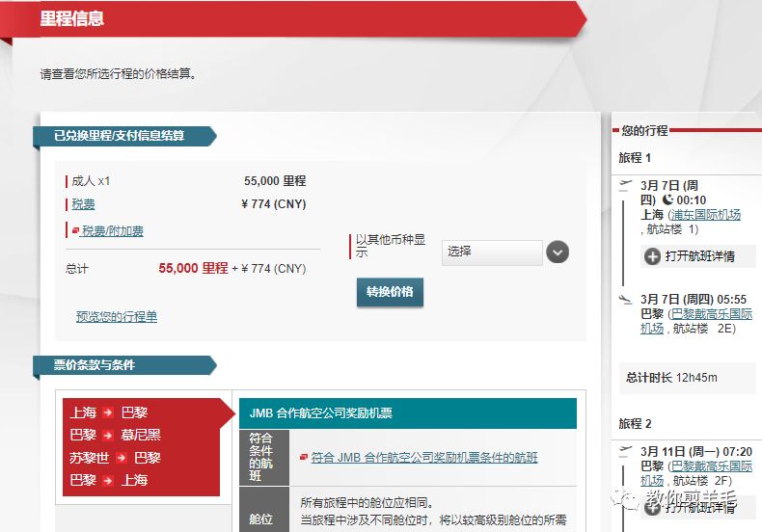Click the arrow icon in 苏黎世 → 巴黎
The image size is (762, 532).
[122, 458]
